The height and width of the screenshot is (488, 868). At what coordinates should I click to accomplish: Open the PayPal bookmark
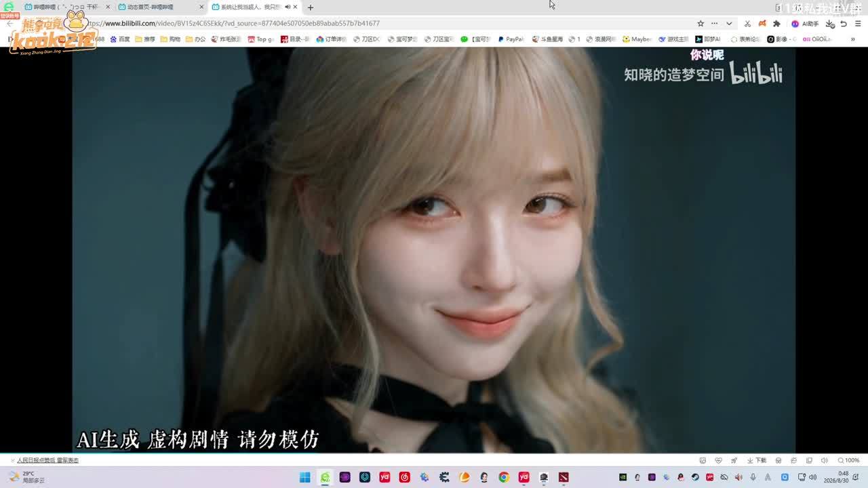(511, 39)
